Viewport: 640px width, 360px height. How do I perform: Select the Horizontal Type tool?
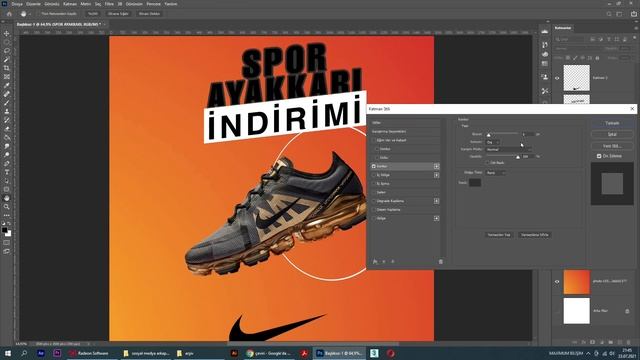click(x=7, y=172)
